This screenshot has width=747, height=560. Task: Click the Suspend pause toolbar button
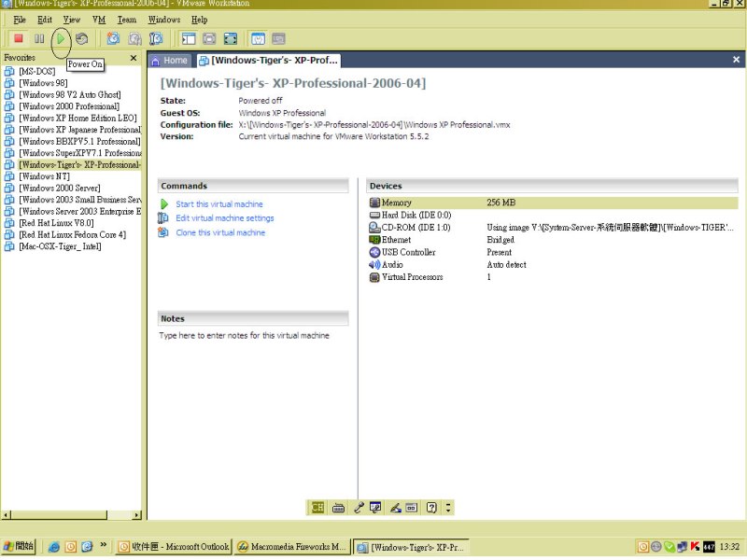point(39,38)
